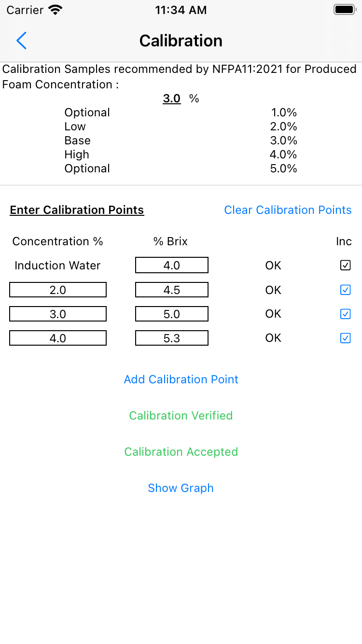Select the underlined 3.0 foam concentration value

coord(172,98)
